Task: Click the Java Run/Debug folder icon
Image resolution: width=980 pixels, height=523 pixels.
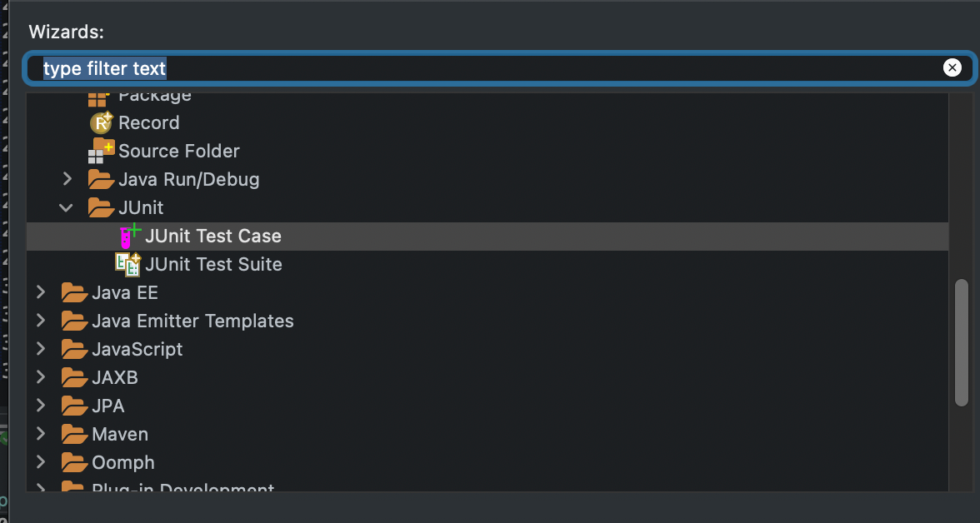Action: tap(100, 179)
